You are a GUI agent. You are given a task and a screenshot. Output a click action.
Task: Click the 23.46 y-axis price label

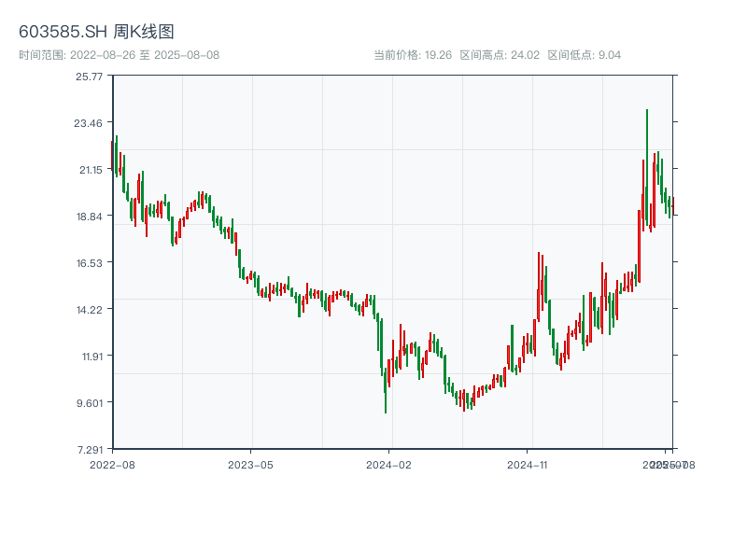click(90, 123)
